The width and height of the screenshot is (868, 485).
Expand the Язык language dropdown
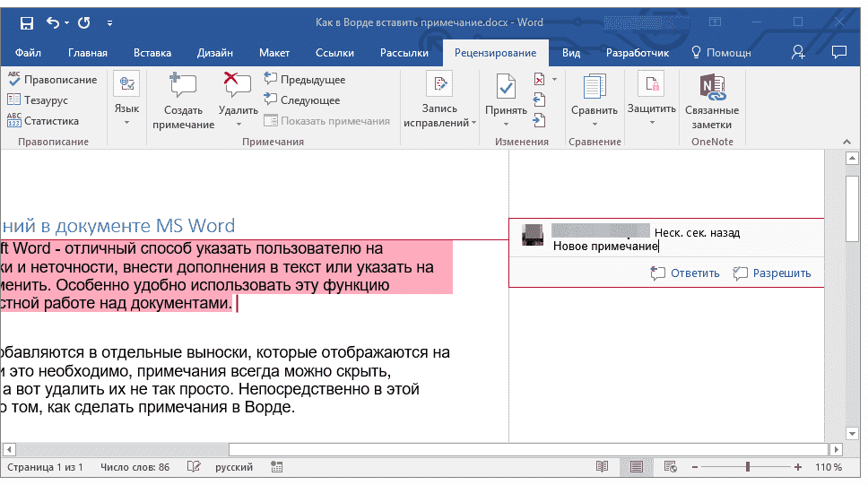click(126, 122)
